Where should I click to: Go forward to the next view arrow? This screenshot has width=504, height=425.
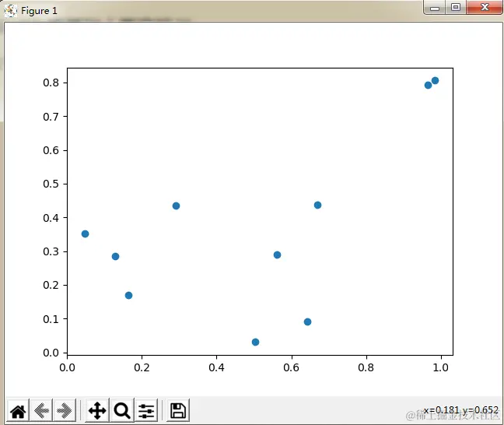tap(65, 410)
